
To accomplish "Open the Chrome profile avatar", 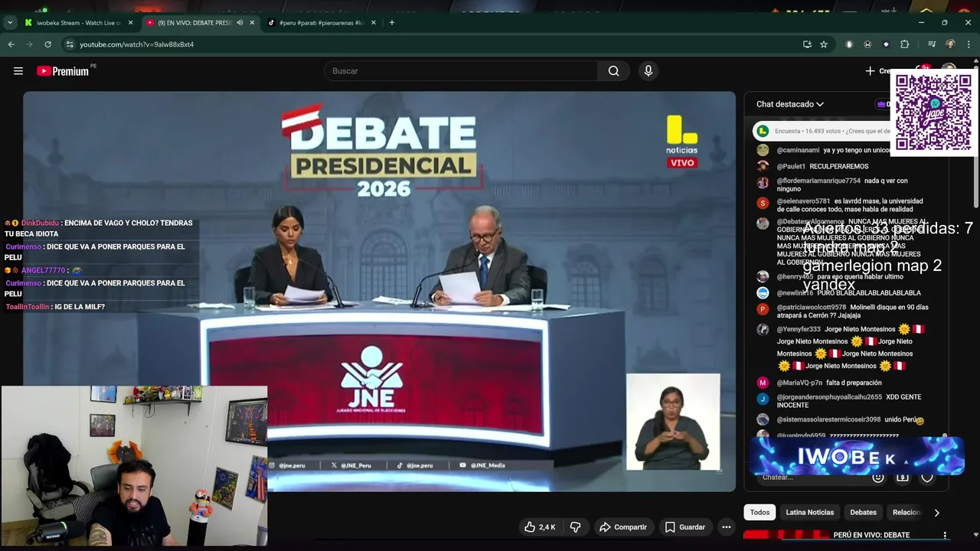I will click(950, 44).
